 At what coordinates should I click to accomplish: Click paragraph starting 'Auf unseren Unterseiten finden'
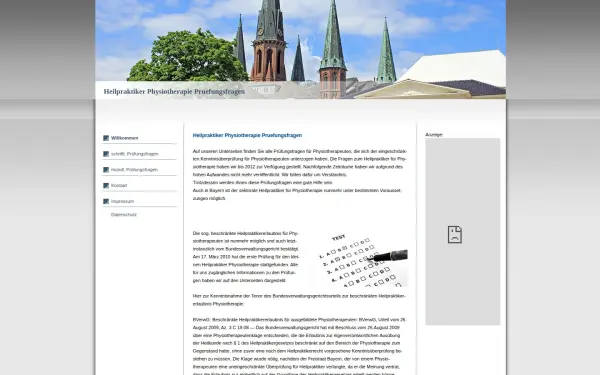[x=300, y=163]
